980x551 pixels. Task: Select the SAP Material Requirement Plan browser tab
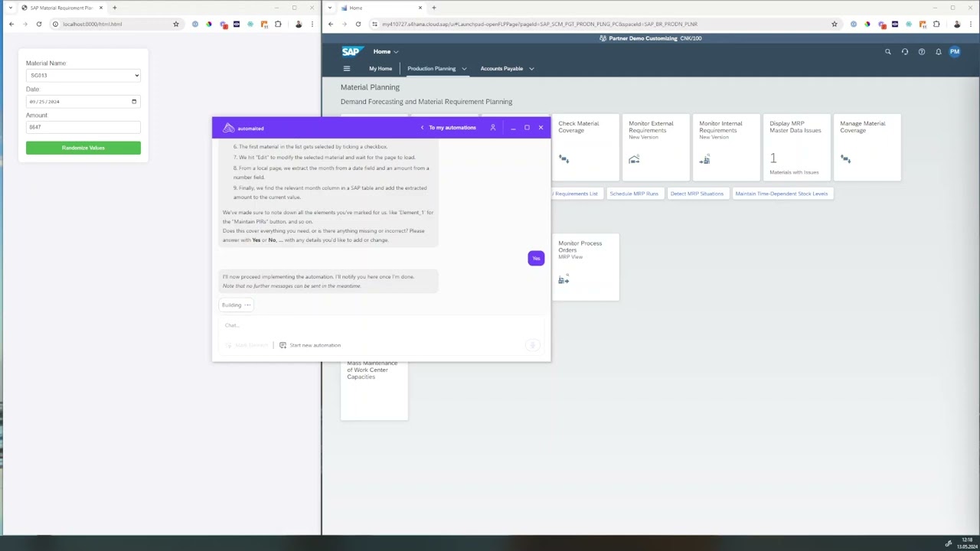click(61, 8)
